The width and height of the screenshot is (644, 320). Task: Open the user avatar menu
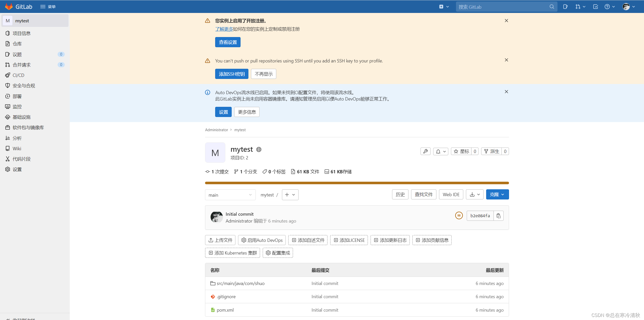pyautogui.click(x=629, y=7)
